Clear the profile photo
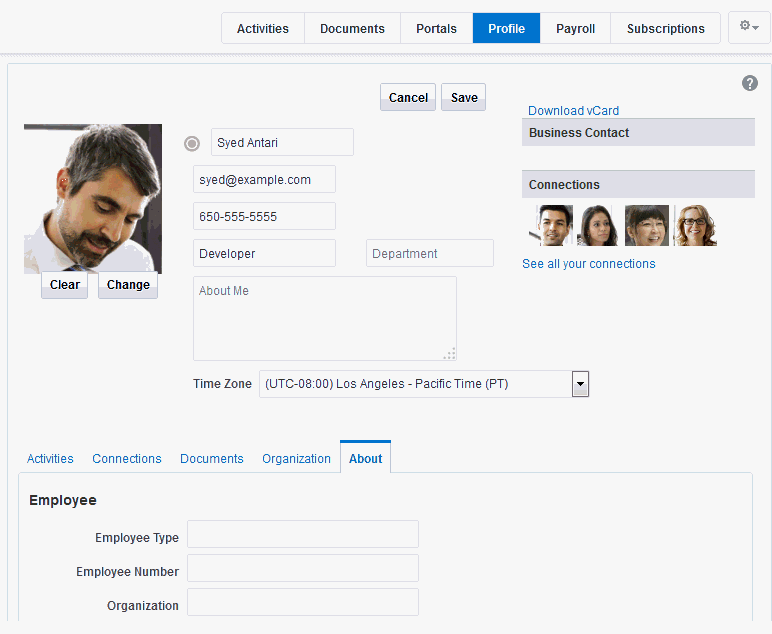 64,285
